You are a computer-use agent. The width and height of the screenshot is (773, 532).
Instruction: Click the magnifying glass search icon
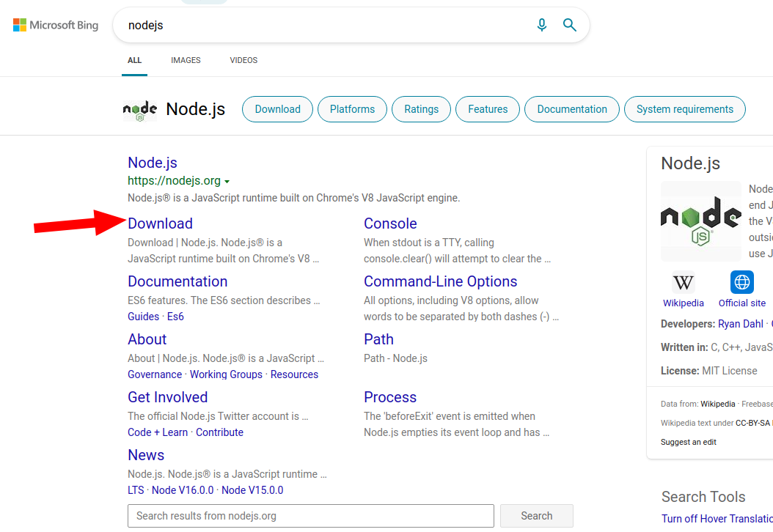click(x=569, y=25)
